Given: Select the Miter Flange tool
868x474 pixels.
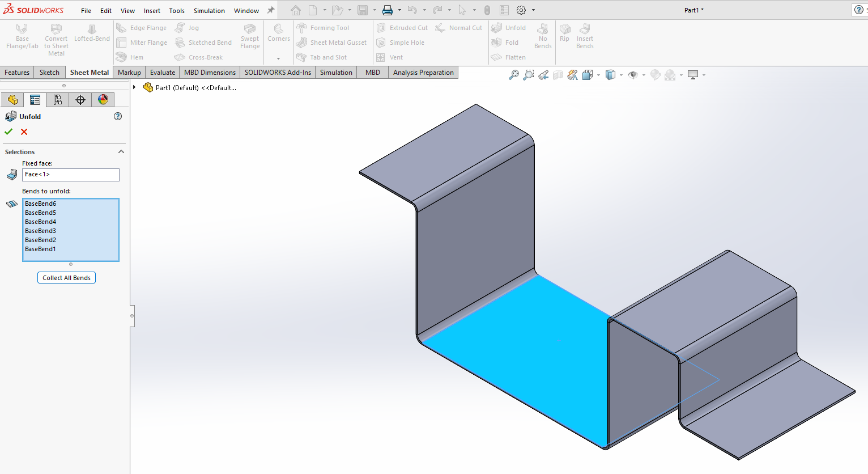Looking at the screenshot, I should [142, 43].
